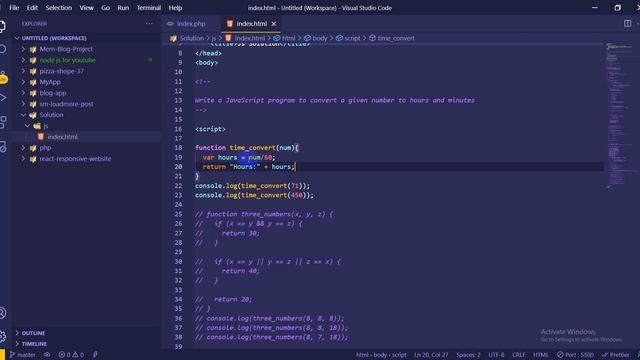Expand the pizza-shope-37 folder
640x360 pixels.
pos(23,71)
